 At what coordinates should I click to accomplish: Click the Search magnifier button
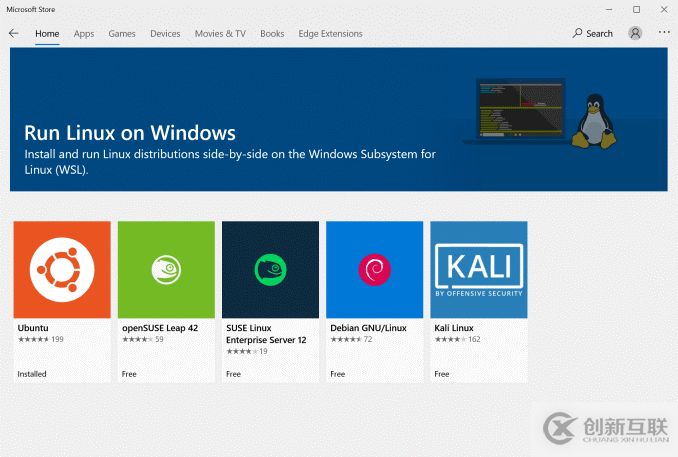[592, 33]
